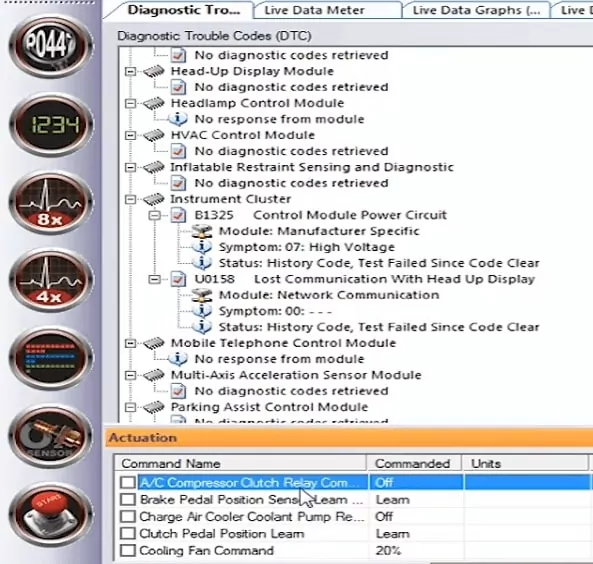The height and width of the screenshot is (564, 593).
Task: Click the Inflatable Restraint module chip icon
Action: tap(154, 167)
